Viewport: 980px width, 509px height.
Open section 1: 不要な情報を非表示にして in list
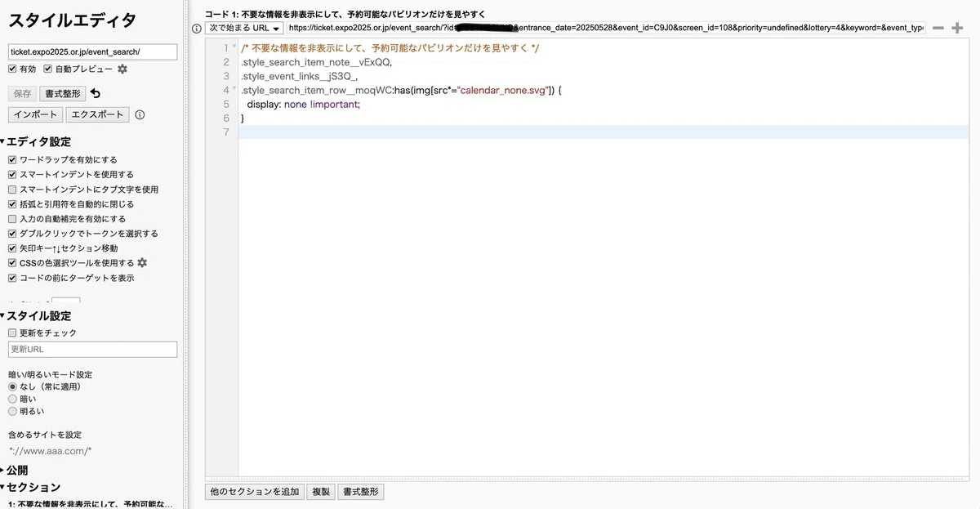tap(90, 504)
